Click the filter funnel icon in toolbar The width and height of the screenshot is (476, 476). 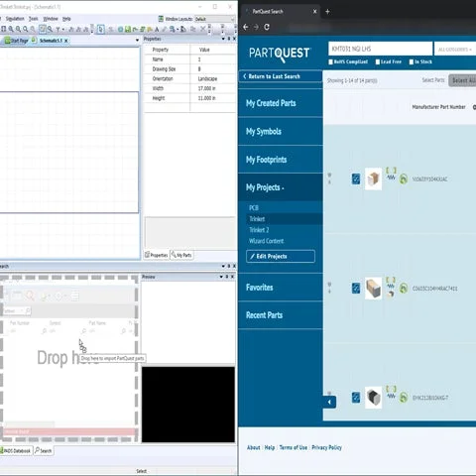click(x=58, y=30)
